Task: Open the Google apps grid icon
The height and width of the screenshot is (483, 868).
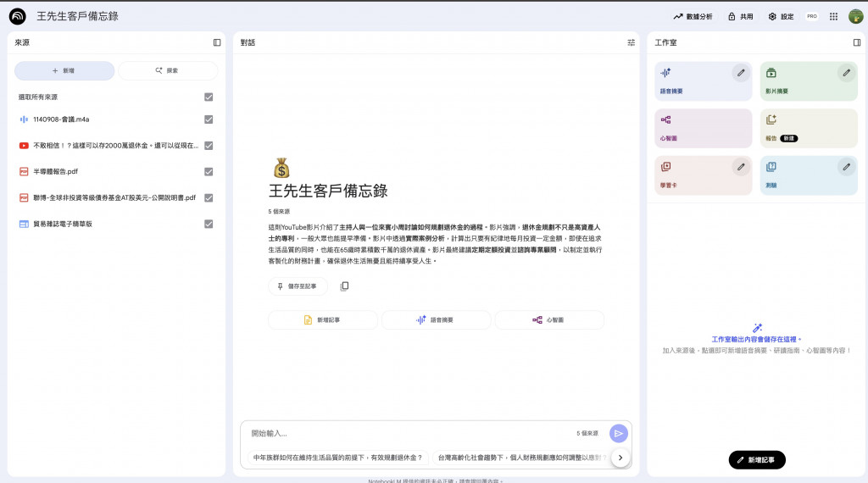Action: pos(834,17)
